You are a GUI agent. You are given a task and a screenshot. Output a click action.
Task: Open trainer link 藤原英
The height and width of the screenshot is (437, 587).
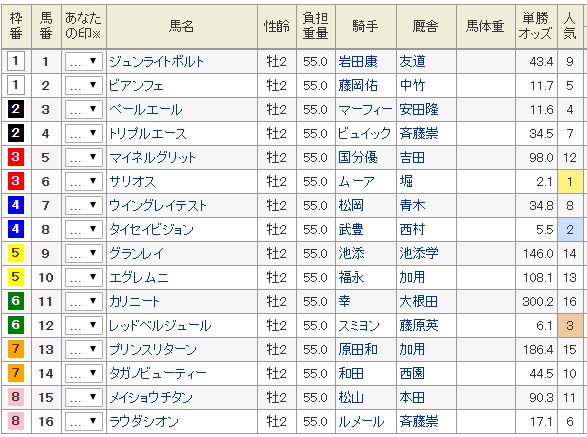click(x=419, y=325)
